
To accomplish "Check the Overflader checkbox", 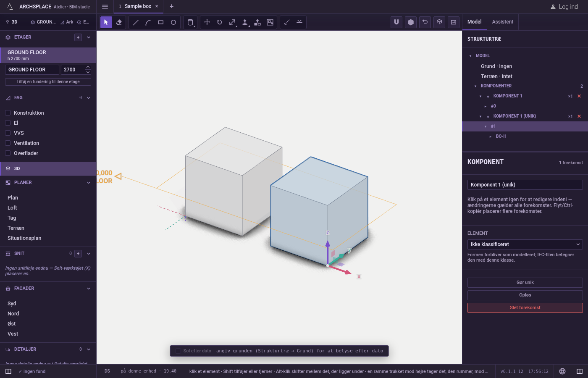I will (8, 153).
